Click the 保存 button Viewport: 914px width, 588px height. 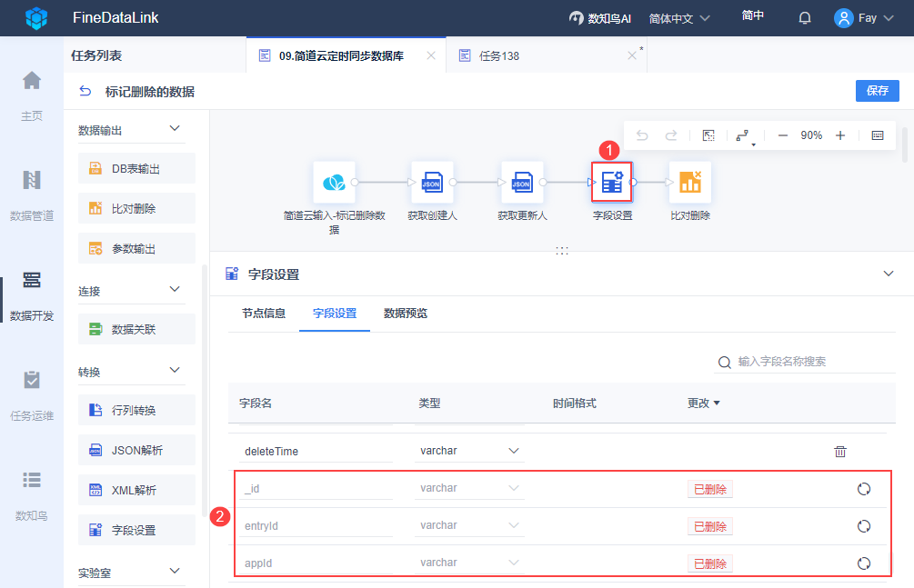click(x=877, y=91)
